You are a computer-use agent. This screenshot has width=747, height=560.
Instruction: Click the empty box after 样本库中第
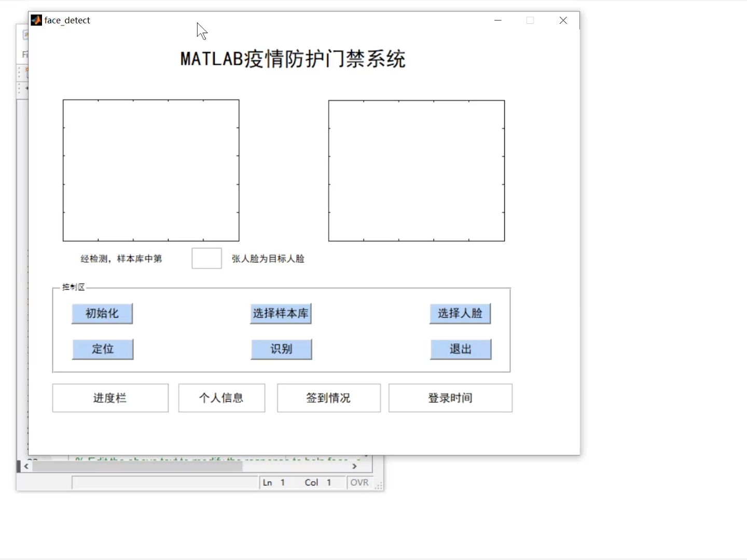point(206,258)
